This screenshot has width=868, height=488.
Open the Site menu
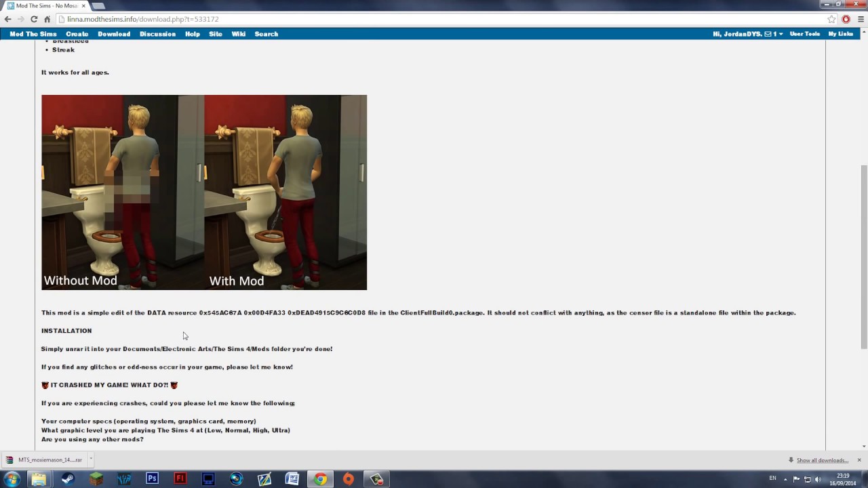point(216,34)
